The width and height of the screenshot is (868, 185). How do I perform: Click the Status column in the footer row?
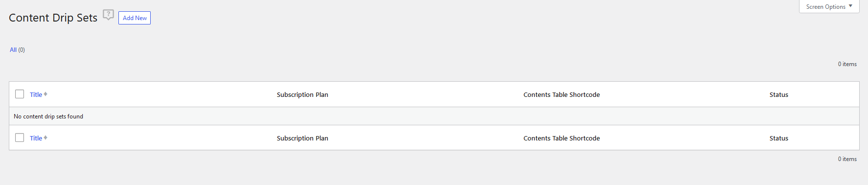779,138
